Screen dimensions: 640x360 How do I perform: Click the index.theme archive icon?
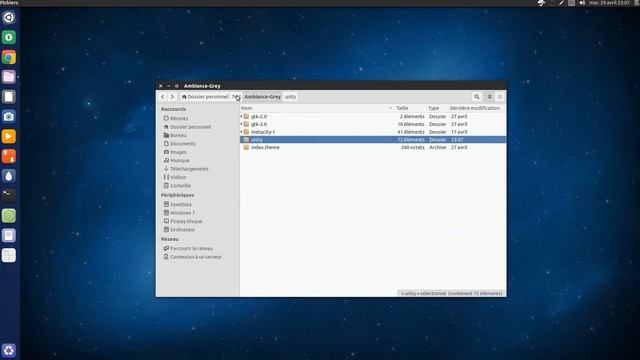click(x=246, y=147)
